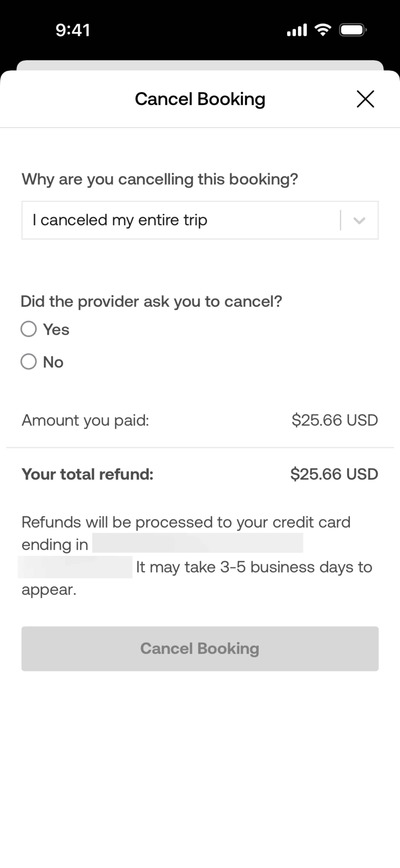
Task: Tap the "Your total refund:" label
Action: 87,474
